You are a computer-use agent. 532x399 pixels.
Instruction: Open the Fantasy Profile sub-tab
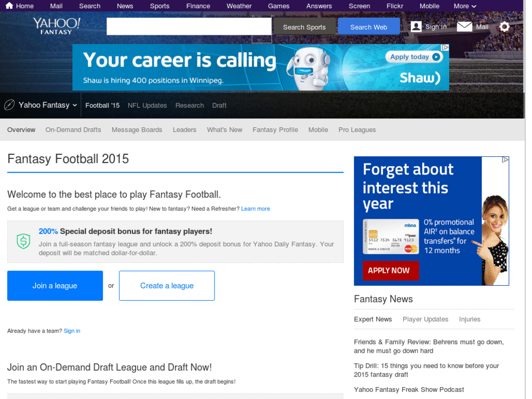point(275,129)
